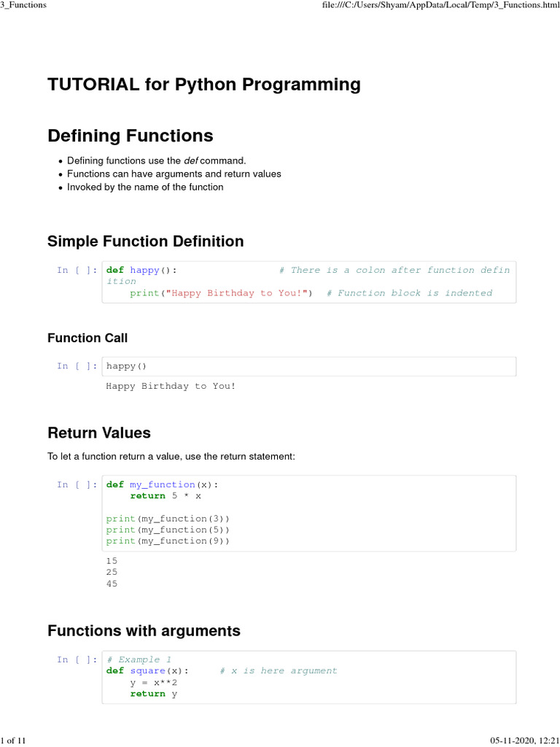Select the "Simple Function Definition" heading
Screen dimensions: 560x747
point(146,241)
